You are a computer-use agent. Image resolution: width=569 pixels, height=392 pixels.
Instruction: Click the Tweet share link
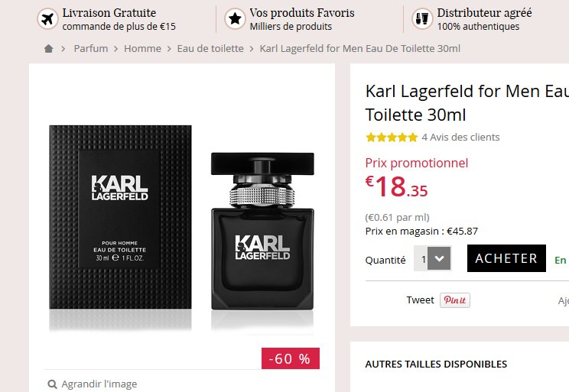tap(420, 300)
